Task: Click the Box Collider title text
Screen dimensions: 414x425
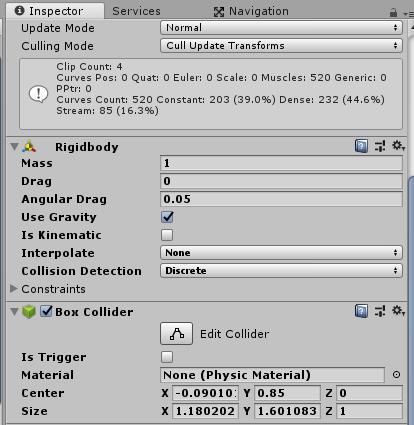Action: (94, 312)
